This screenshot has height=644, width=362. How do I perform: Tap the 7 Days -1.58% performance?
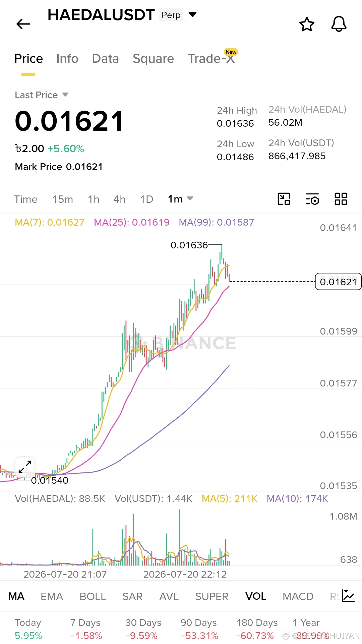(x=86, y=629)
